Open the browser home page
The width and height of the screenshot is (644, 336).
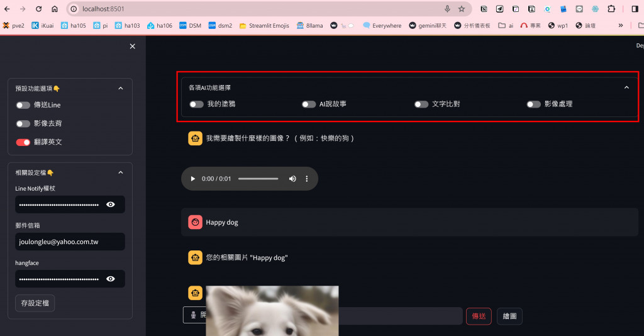(x=55, y=9)
